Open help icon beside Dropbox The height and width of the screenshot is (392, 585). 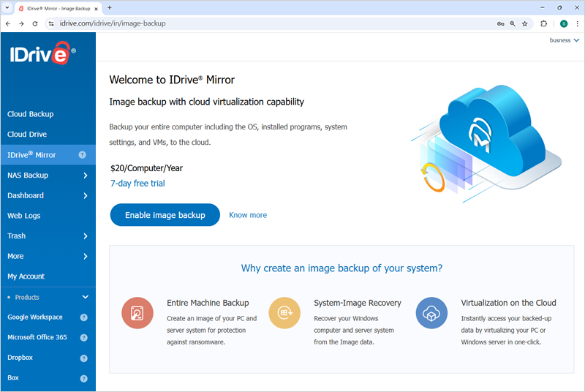pos(83,358)
